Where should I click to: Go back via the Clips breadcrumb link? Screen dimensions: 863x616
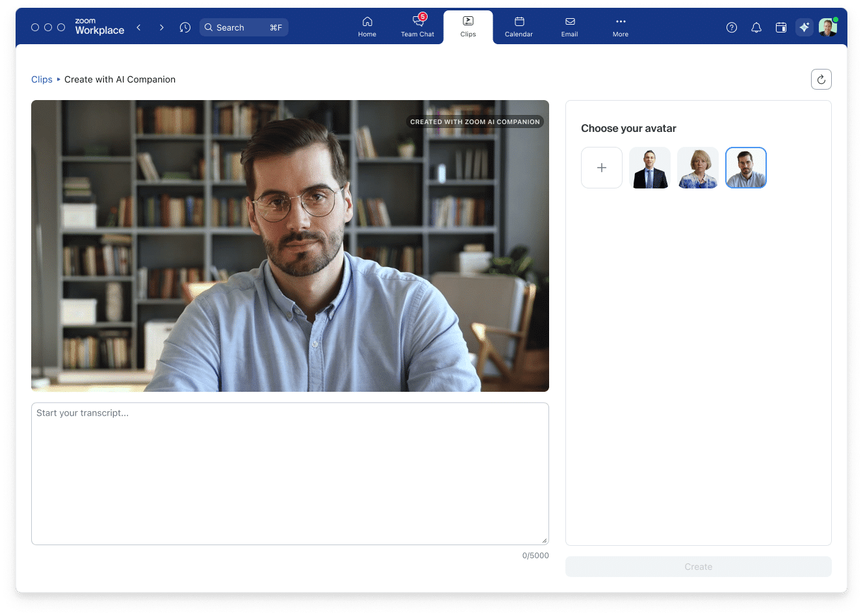click(x=42, y=79)
